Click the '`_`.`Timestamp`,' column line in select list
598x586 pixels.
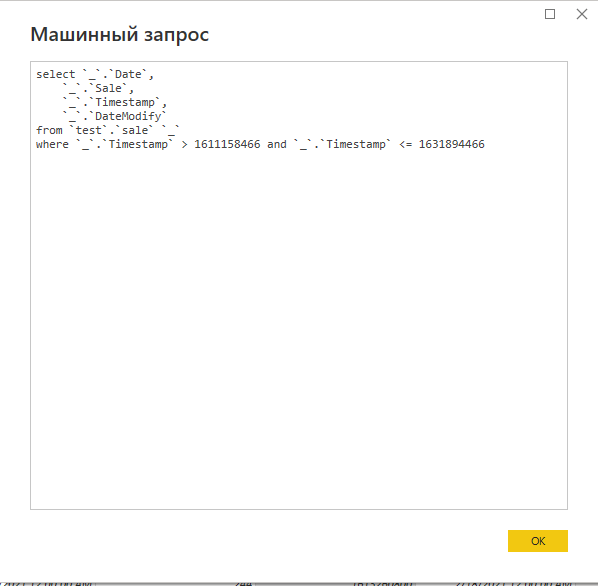point(115,103)
